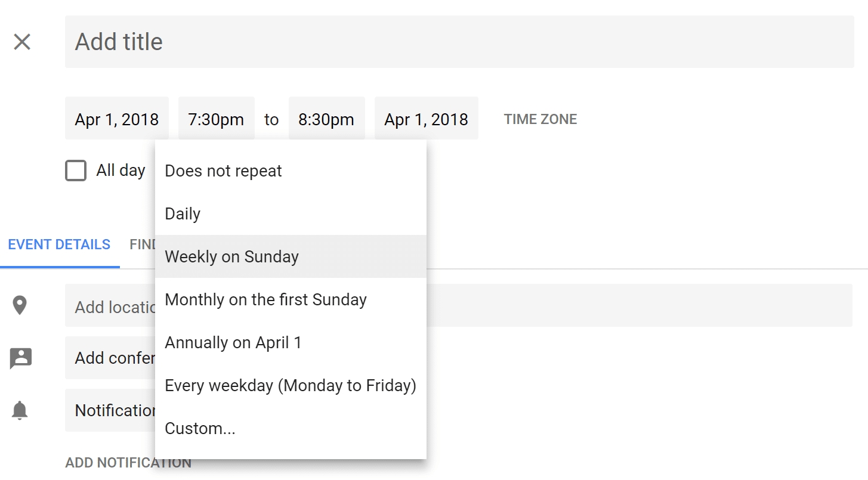Viewport: 868px width, 480px height.
Task: Click the Add title field
Action: pyautogui.click(x=459, y=42)
